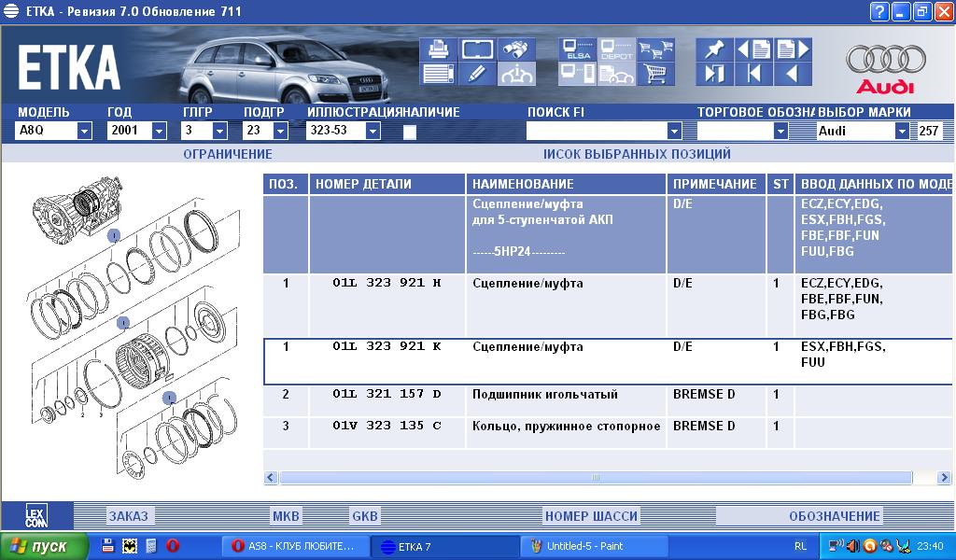Open search with the binoculars icon

pos(515,50)
